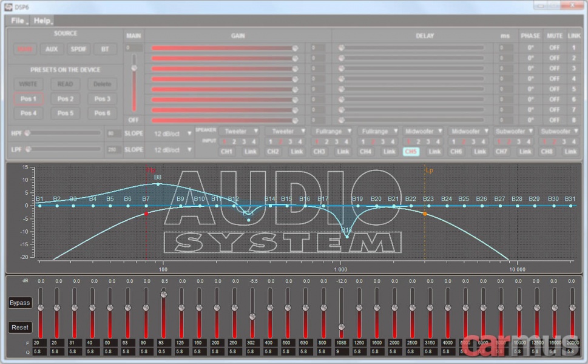588x364 pixels.
Task: Click the HPF frequency slider knob
Action: click(x=27, y=133)
